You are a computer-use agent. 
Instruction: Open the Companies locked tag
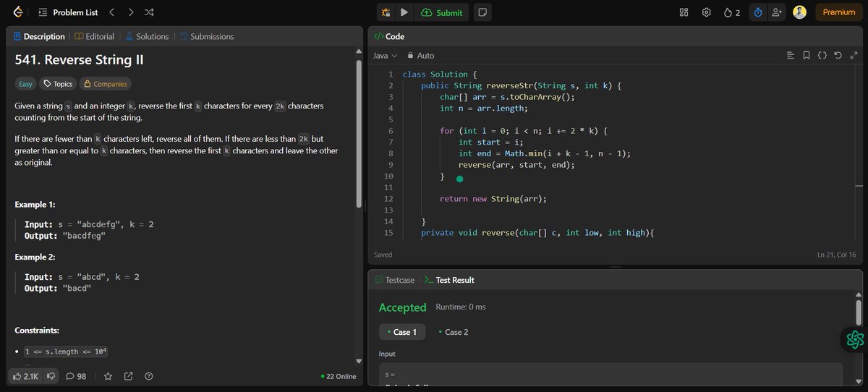coord(105,84)
